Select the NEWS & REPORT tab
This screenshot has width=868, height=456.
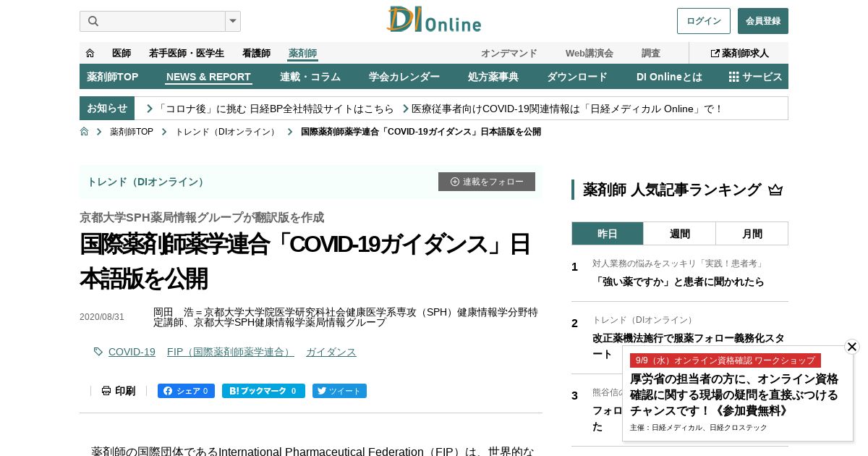tap(208, 77)
